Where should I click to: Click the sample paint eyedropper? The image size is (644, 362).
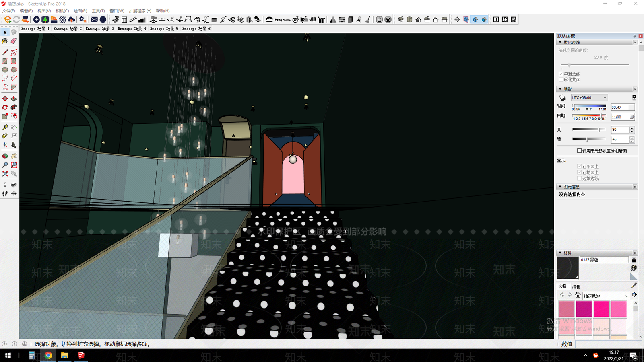pyautogui.click(x=634, y=285)
